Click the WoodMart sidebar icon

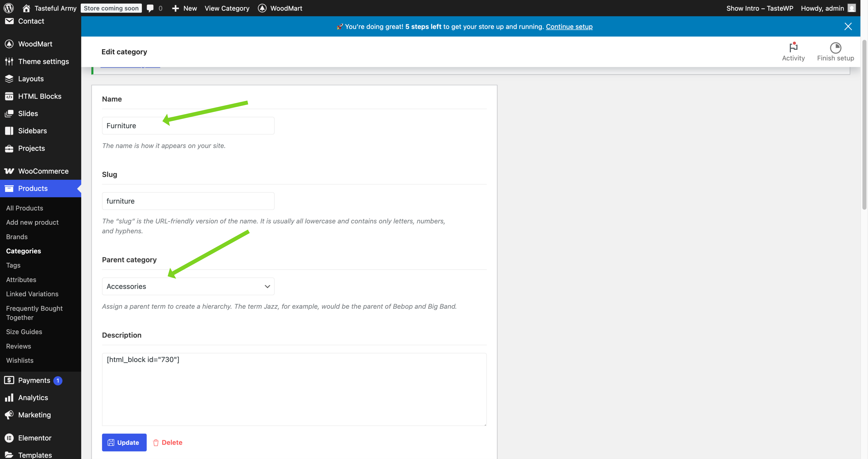click(9, 44)
